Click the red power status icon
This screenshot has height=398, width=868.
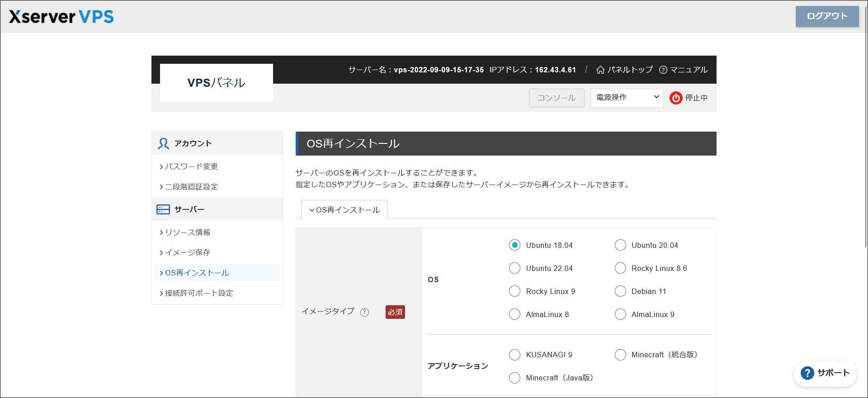pyautogui.click(x=676, y=98)
